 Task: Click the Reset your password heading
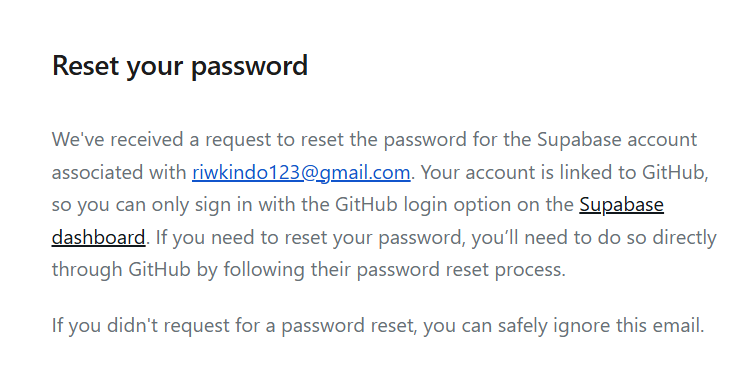tap(180, 66)
